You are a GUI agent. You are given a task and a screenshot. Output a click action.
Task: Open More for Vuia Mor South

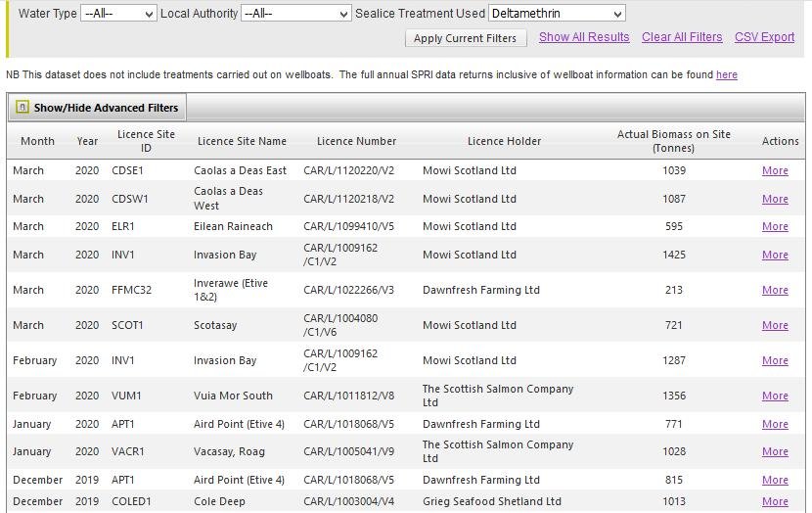click(x=775, y=396)
